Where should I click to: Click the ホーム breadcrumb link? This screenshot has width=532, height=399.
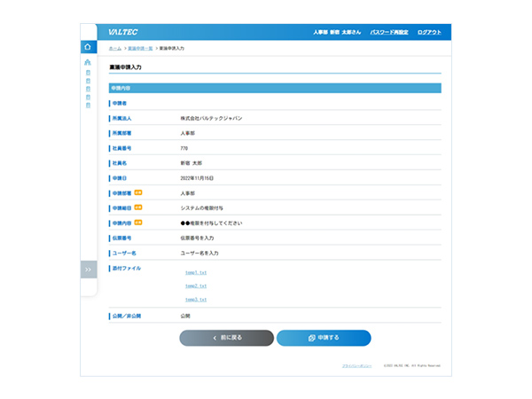[115, 47]
